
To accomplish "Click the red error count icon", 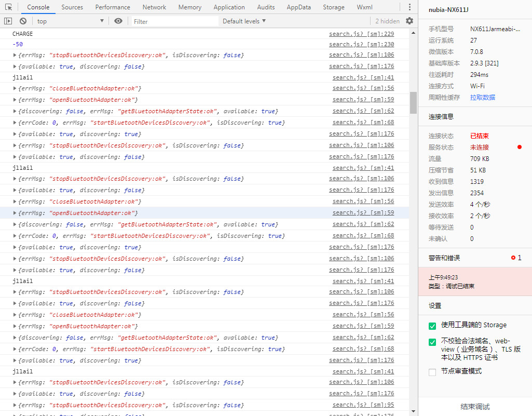I will (x=513, y=258).
